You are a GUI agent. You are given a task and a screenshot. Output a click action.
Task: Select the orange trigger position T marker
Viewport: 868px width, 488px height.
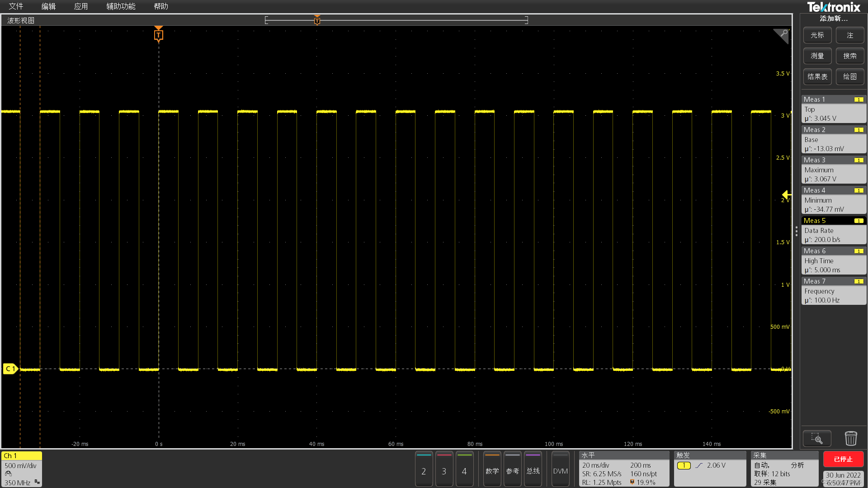coord(158,35)
